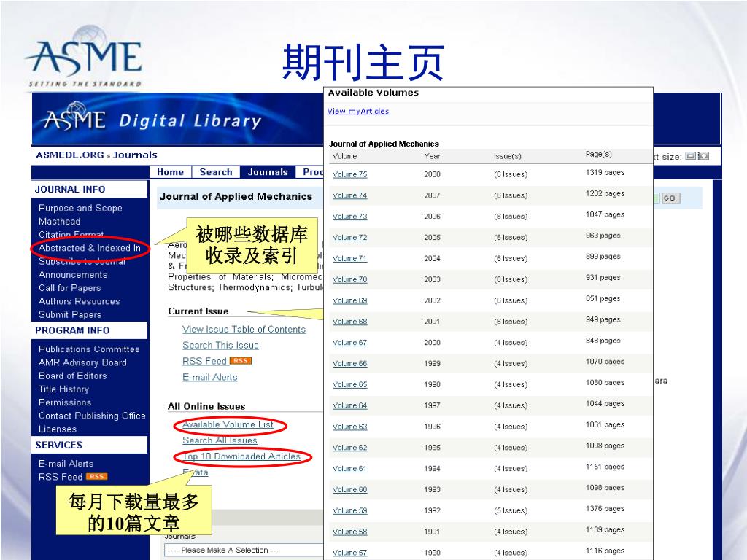Open Authors Resources
747x560 pixels.
(x=79, y=301)
